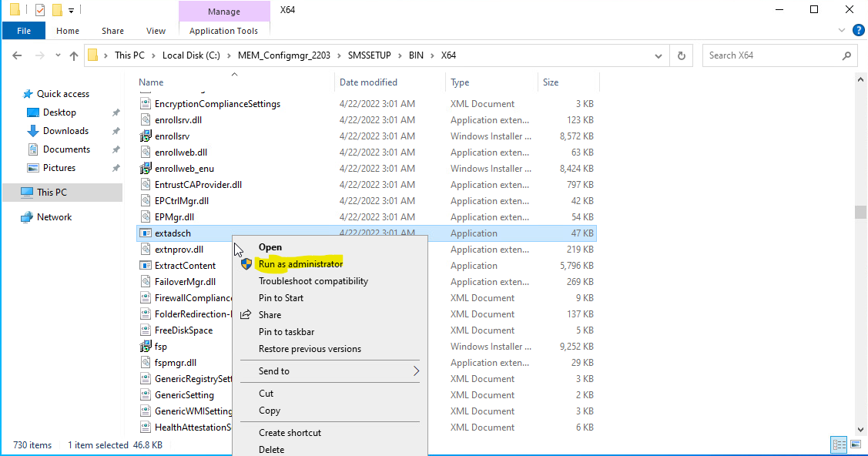Go up one folder level with the up arrow

coord(73,55)
